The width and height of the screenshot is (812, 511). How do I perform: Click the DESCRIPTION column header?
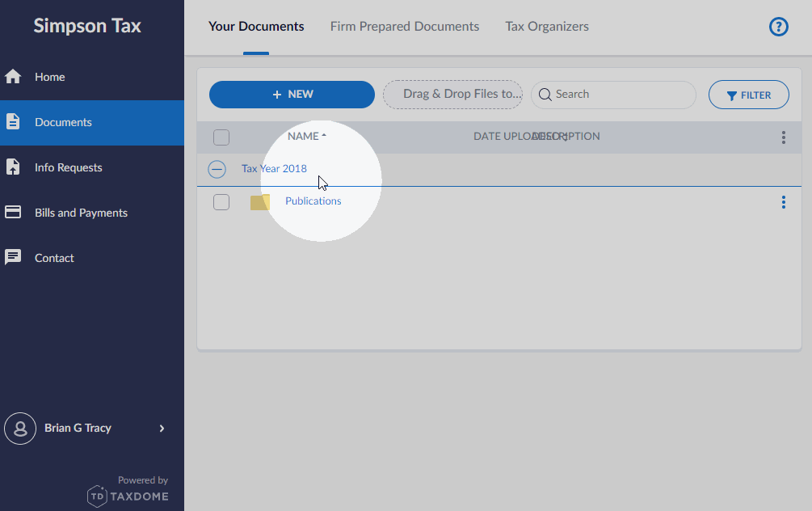[x=566, y=137]
